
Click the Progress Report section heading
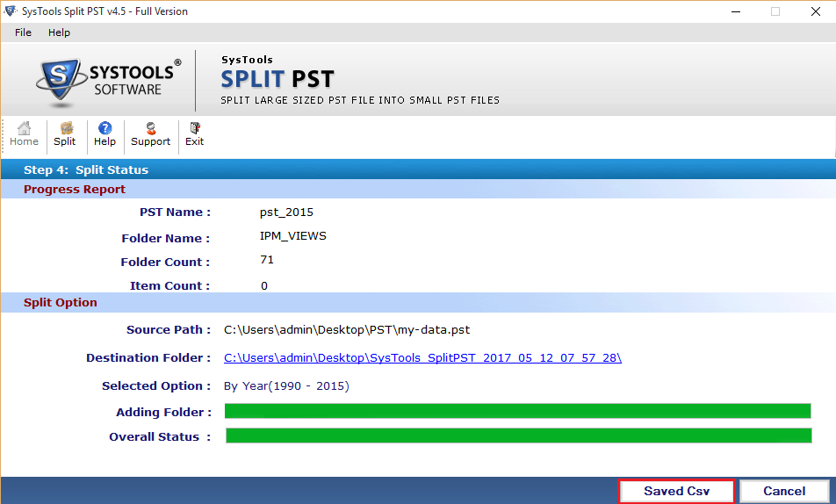pos(75,190)
